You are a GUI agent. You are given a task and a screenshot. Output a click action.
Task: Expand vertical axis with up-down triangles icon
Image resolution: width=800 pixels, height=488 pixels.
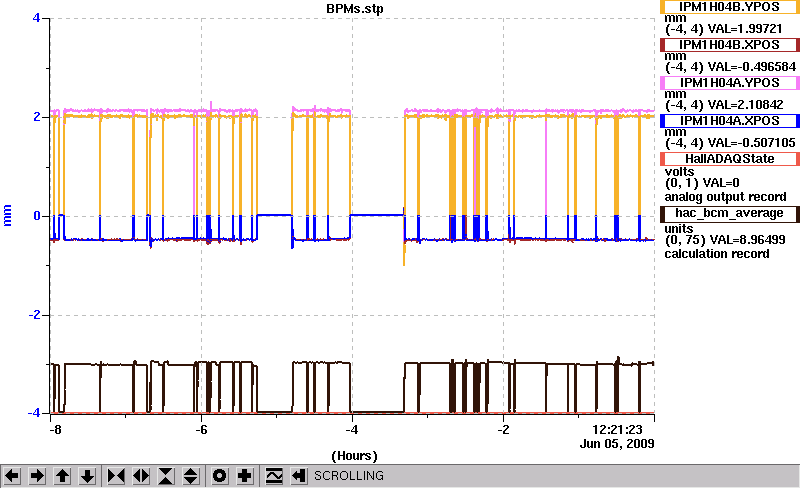tap(191, 476)
